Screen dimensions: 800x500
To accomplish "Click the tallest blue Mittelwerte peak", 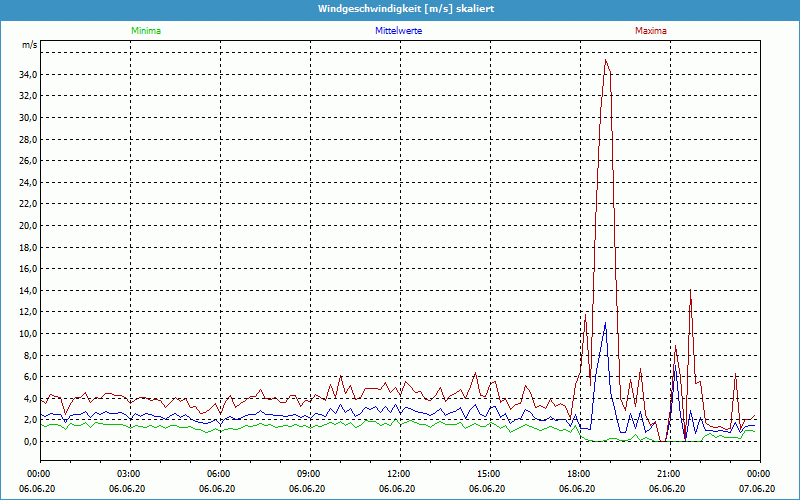I will [605, 323].
